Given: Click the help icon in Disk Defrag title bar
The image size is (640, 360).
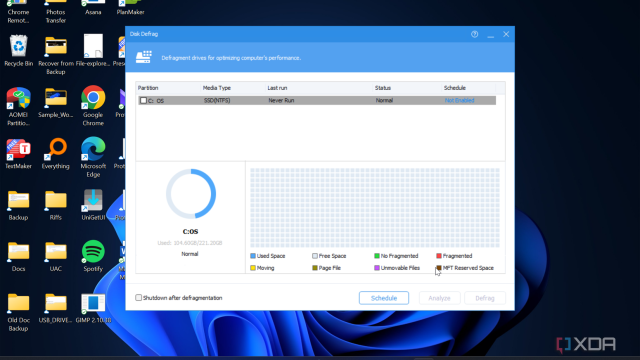Looking at the screenshot, I should pyautogui.click(x=474, y=34).
